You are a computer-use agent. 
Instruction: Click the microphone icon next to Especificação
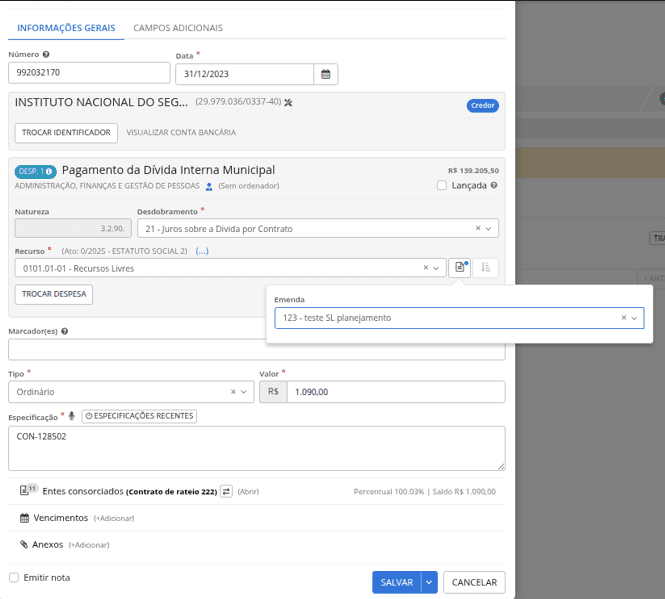pos(72,416)
